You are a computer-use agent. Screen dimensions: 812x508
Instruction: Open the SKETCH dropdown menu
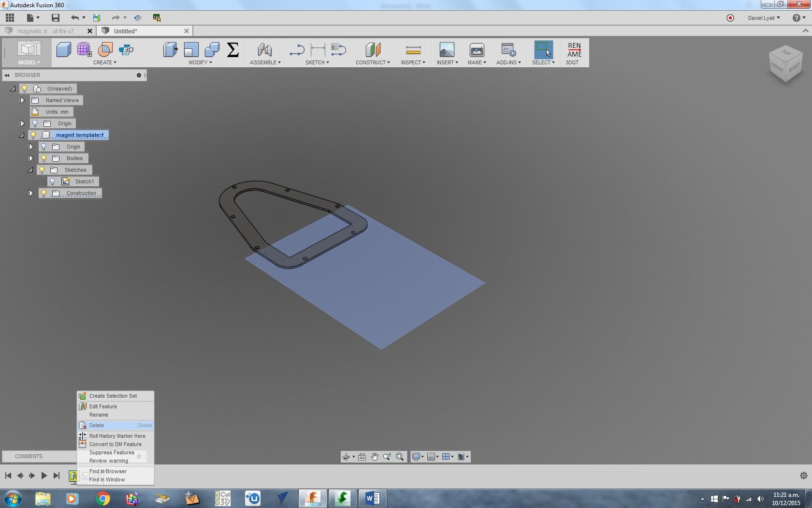317,62
